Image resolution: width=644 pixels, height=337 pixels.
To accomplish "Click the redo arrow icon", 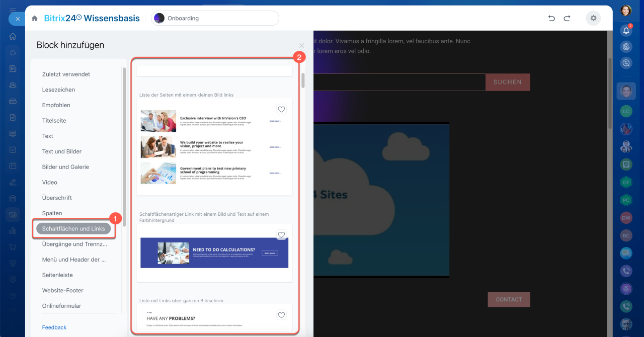I will coord(567,19).
